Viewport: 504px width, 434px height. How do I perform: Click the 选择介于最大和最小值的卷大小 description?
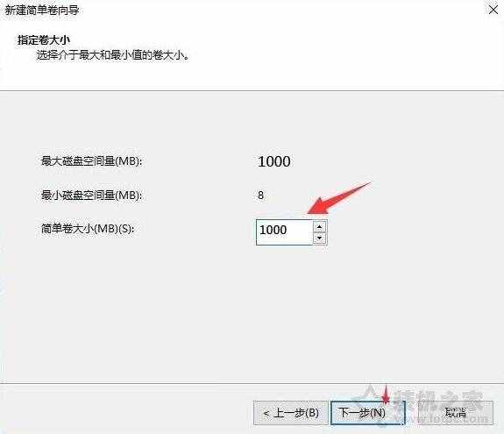113,55
